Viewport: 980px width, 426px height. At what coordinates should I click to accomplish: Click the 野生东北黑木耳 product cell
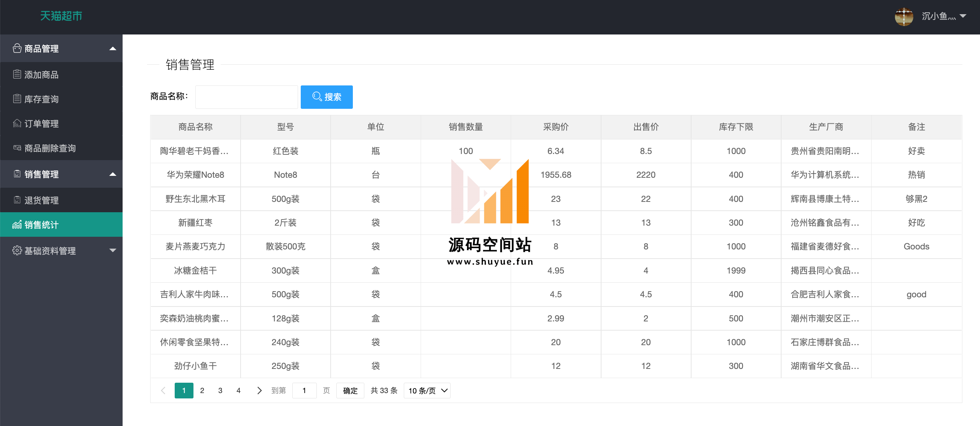coord(195,199)
